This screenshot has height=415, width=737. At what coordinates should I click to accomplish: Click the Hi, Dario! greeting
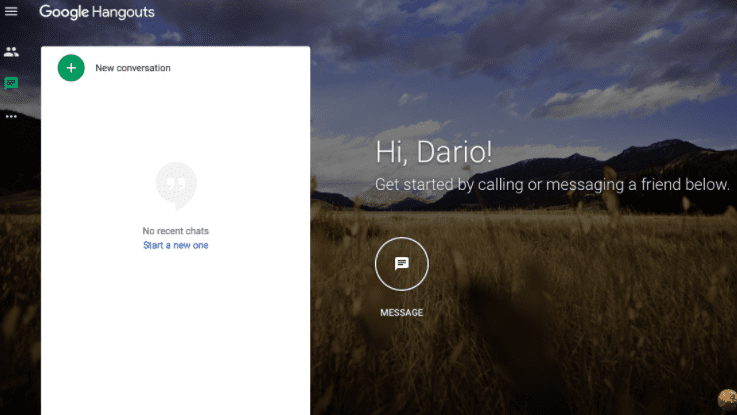point(433,152)
